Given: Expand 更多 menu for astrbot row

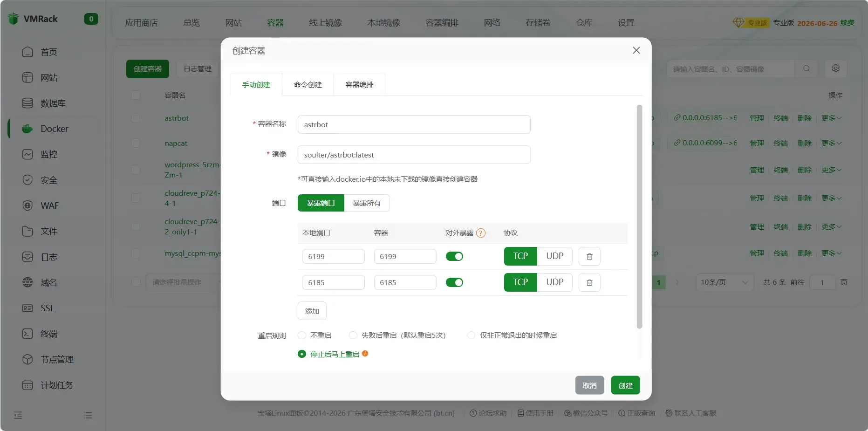Looking at the screenshot, I should click(831, 118).
